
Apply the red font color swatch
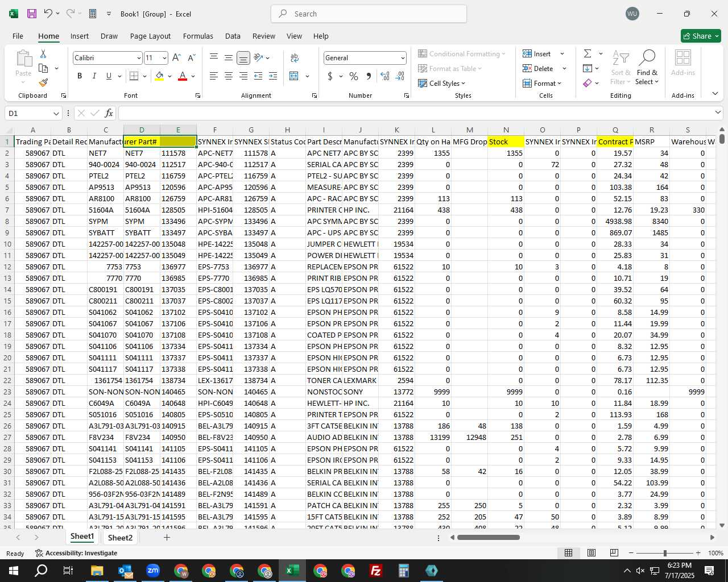(183, 76)
